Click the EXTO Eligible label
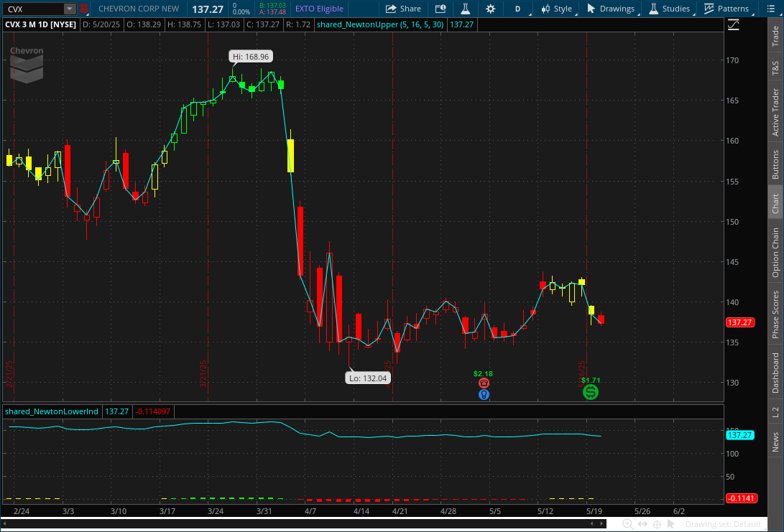Viewport: 784px width, 532px height. 319,9
